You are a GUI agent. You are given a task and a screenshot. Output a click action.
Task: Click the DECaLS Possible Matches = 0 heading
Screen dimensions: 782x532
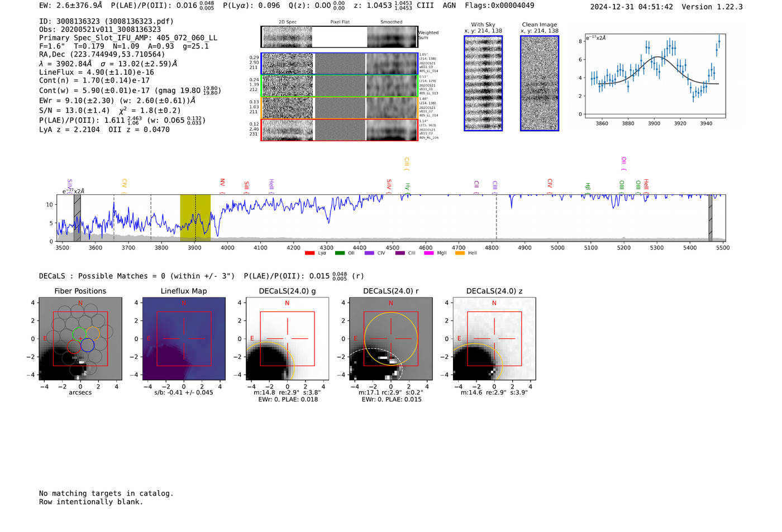(137, 276)
